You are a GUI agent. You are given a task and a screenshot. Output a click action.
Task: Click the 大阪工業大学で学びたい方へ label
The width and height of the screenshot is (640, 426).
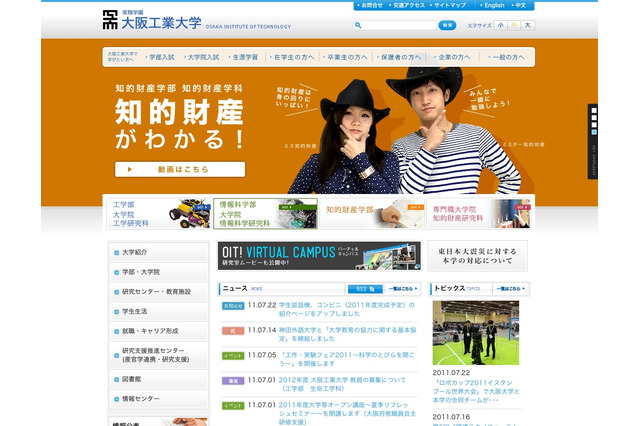pyautogui.click(x=122, y=57)
